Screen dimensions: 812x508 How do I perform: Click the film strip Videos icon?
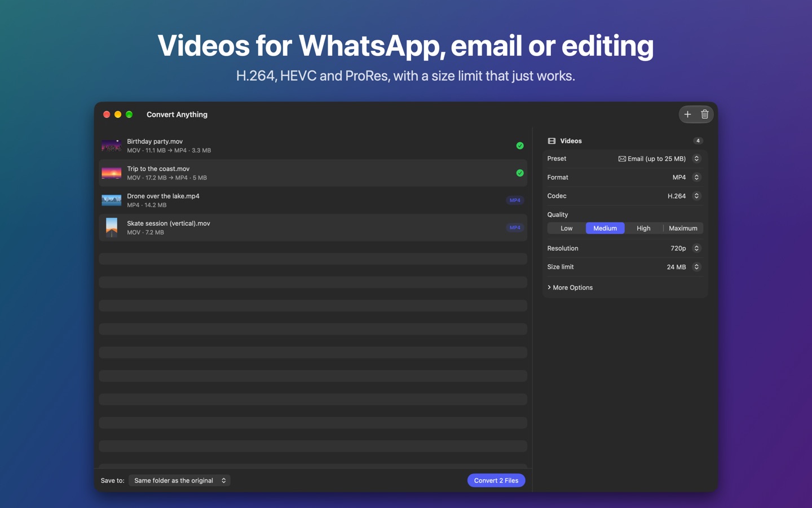click(x=551, y=141)
